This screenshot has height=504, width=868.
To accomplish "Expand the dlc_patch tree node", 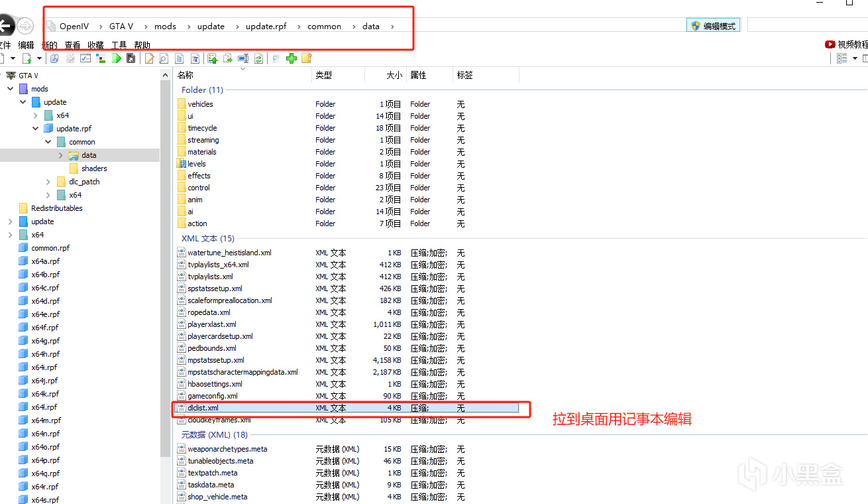I will coord(48,182).
